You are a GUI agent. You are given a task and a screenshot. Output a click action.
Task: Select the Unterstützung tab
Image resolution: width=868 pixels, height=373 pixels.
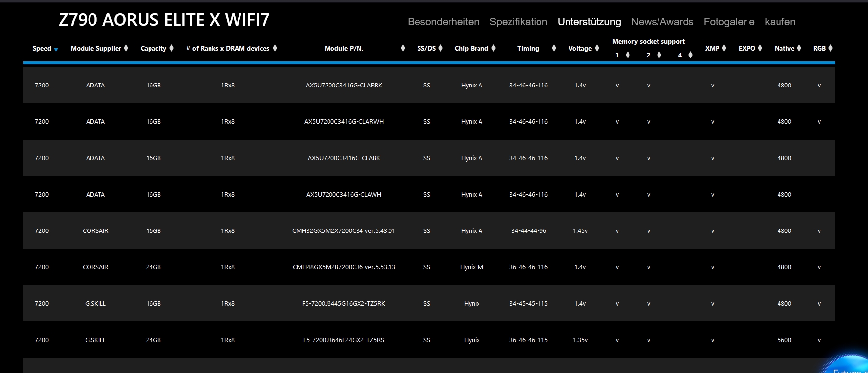pyautogui.click(x=589, y=22)
